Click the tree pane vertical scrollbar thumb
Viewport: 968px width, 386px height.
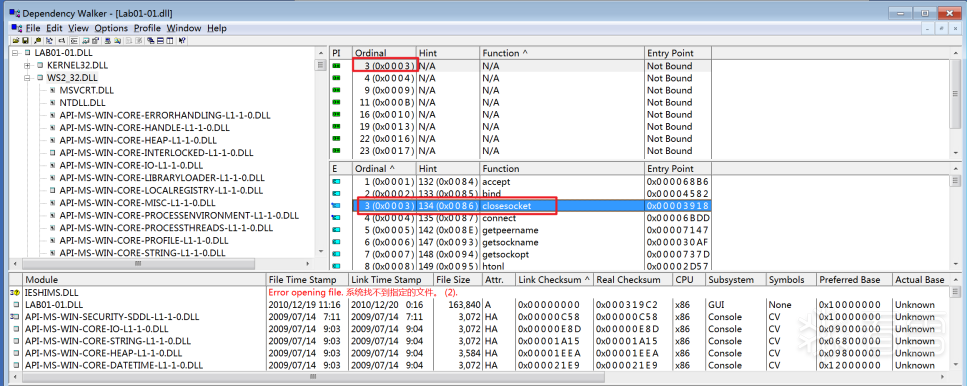320,65
